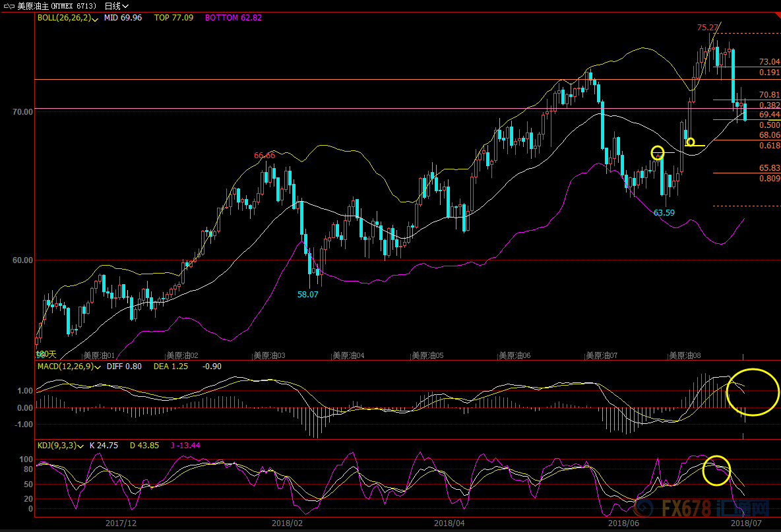This screenshot has height=532, width=781.
Task: Click the 68.06 Fibonacci level label
Action: [x=770, y=135]
